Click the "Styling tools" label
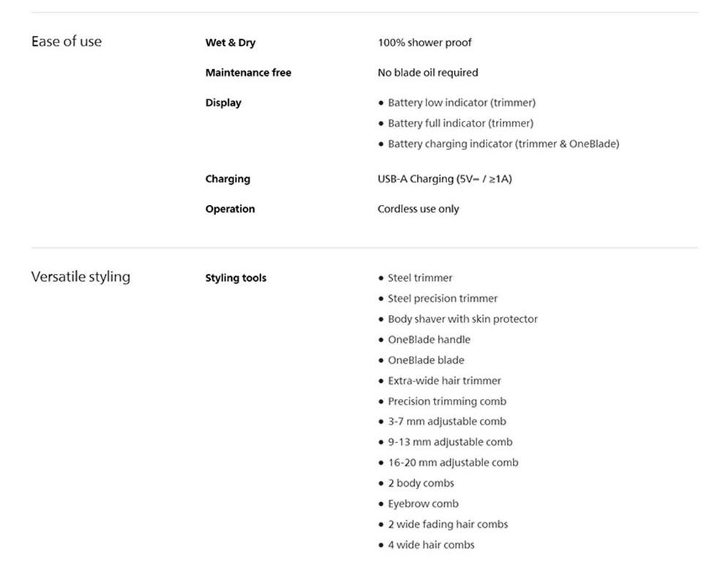728x563 pixels. [236, 278]
